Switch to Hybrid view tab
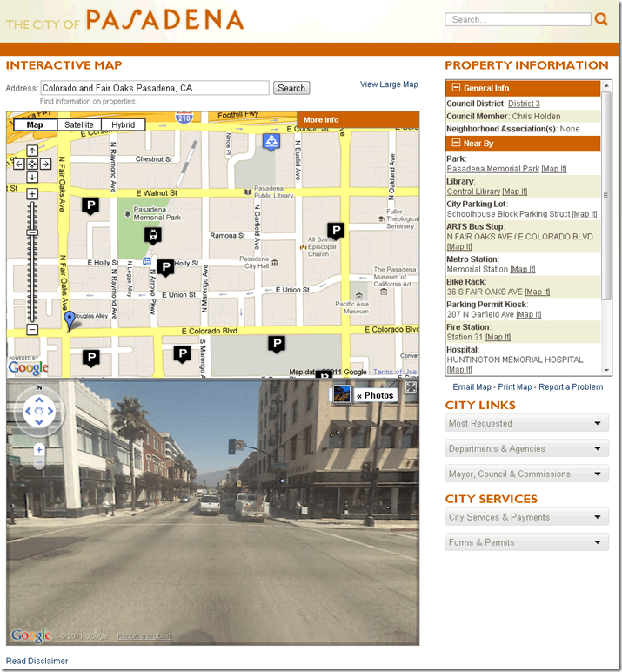This screenshot has width=622, height=672. [124, 124]
